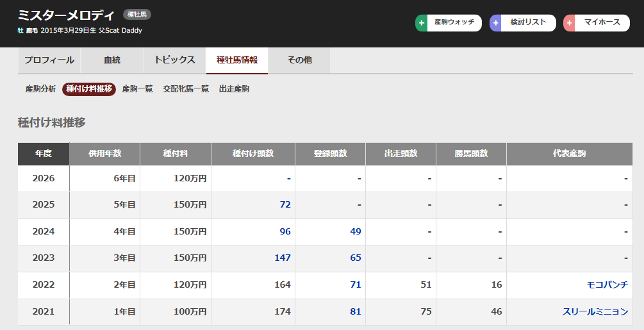Image resolution: width=644 pixels, height=330 pixels.
Task: Click the 2022 year cell
Action: 44,285
